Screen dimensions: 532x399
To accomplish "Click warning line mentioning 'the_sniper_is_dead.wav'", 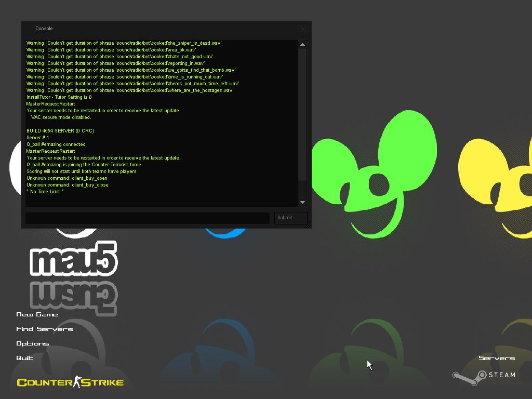I will (x=124, y=43).
